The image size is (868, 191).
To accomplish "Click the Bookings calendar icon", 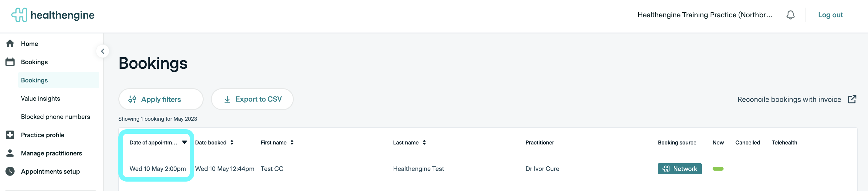I will (x=10, y=62).
